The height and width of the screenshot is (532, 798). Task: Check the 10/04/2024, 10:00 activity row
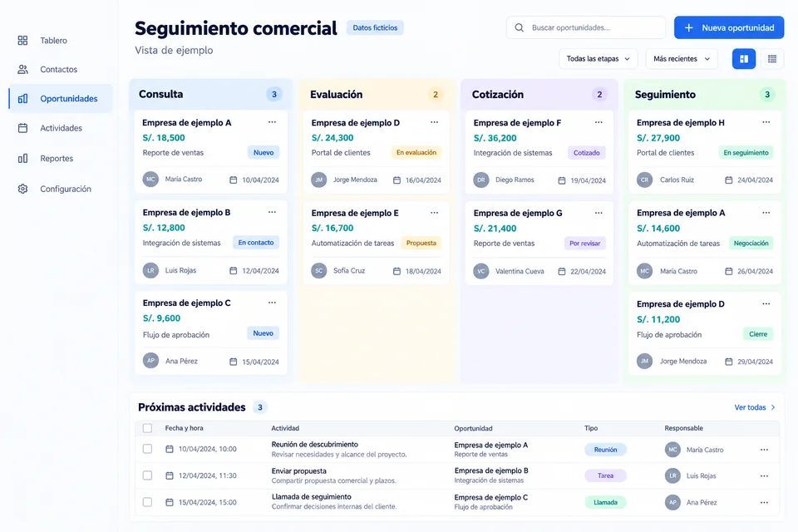point(147,449)
